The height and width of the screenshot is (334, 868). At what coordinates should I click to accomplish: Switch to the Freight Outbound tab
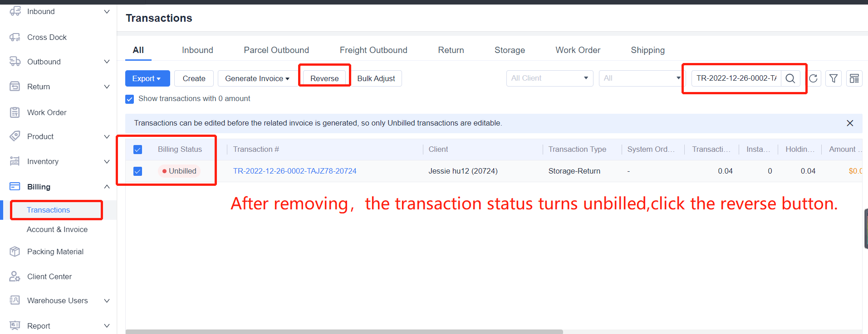pos(373,50)
